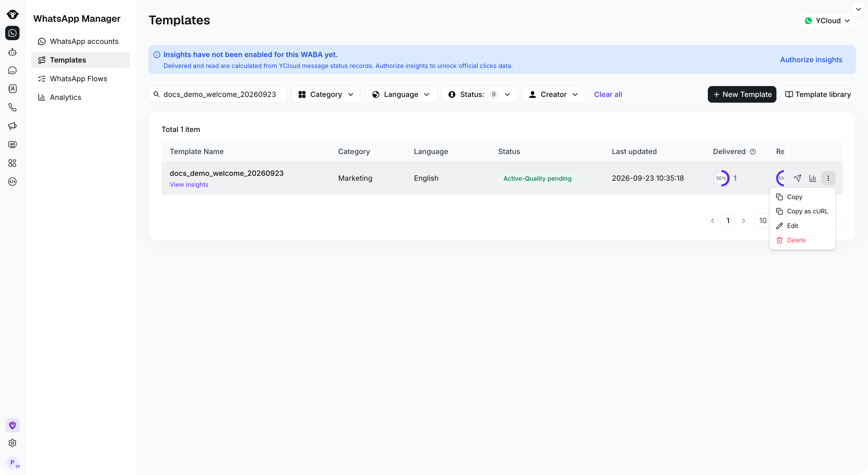The height and width of the screenshot is (475, 868).
Task: Click the Clear all link
Action: [x=608, y=95]
